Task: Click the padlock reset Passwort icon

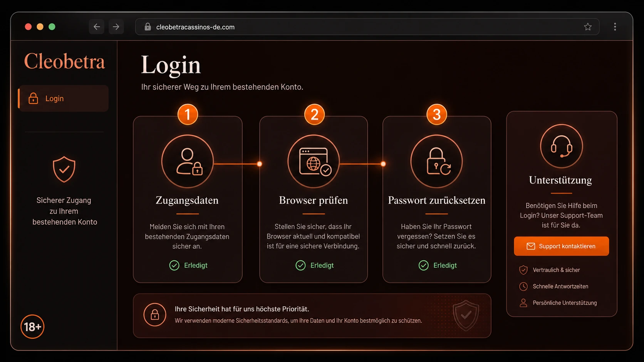Action: (x=437, y=161)
